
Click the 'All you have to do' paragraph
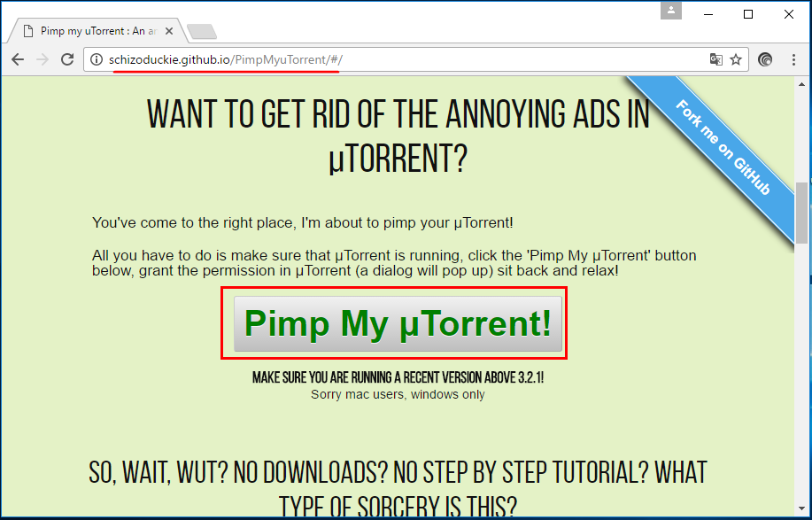(394, 263)
